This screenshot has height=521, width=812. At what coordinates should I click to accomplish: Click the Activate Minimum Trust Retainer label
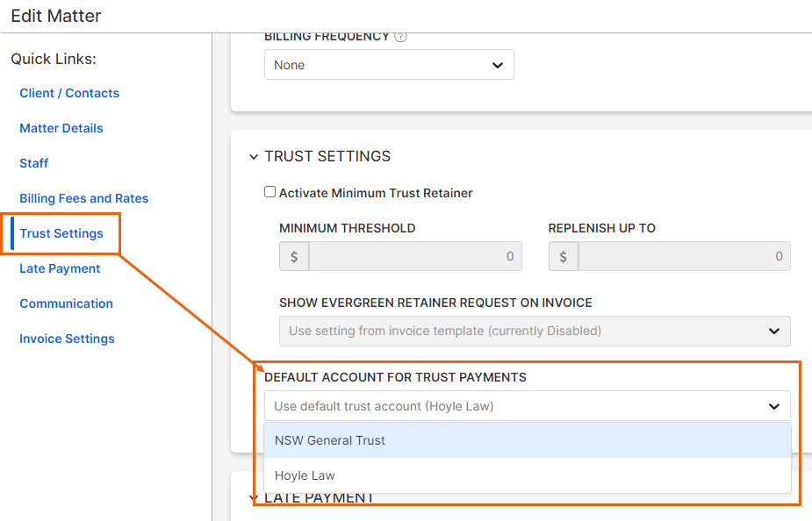point(376,193)
